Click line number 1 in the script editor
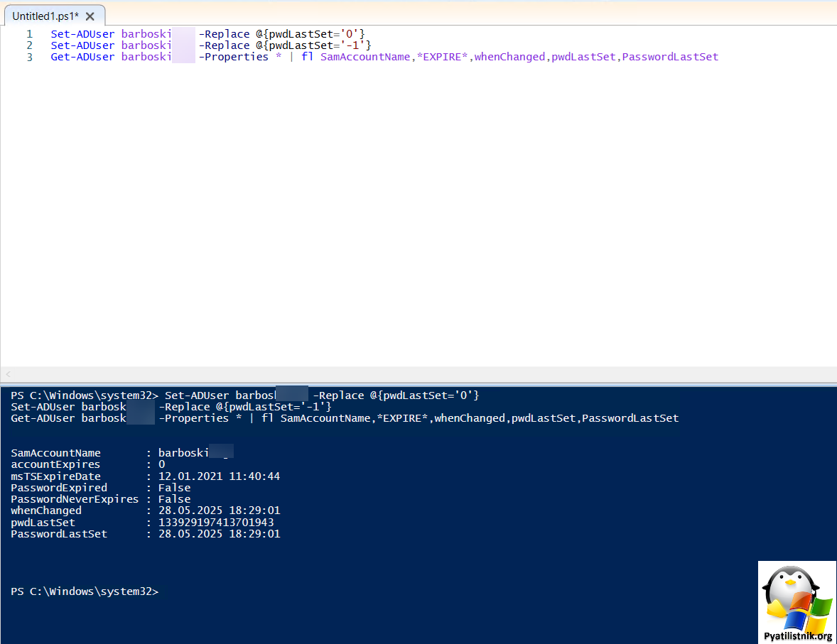Image resolution: width=837 pixels, height=644 pixels. (29, 34)
